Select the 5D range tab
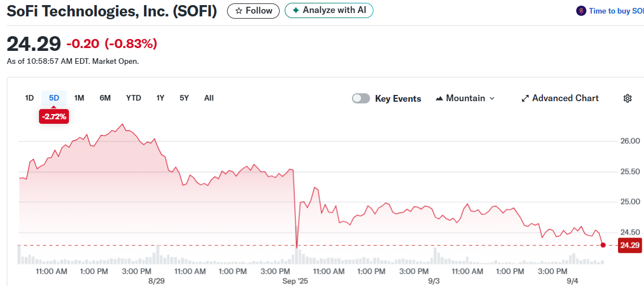Image resolution: width=644 pixels, height=286 pixels. click(54, 98)
